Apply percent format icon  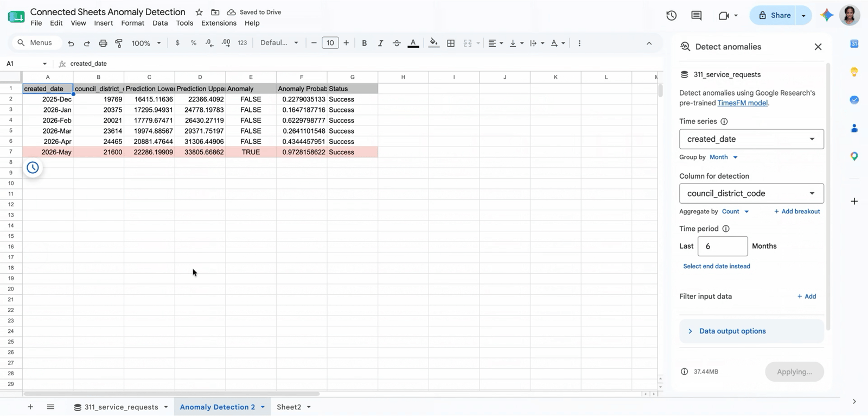pos(194,43)
